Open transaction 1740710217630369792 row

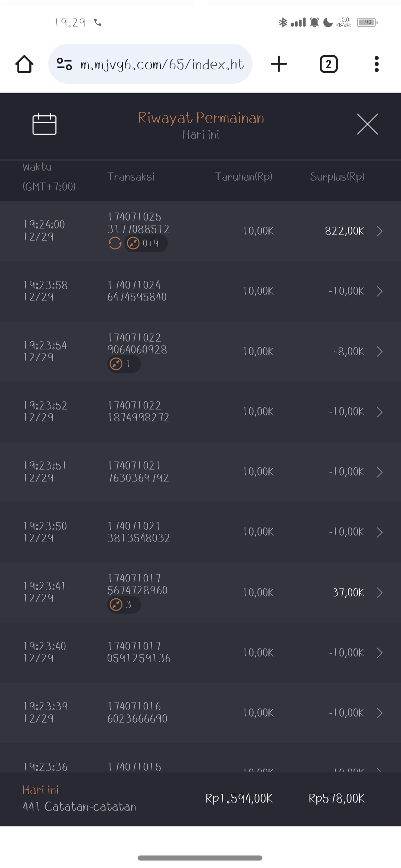coord(138,472)
